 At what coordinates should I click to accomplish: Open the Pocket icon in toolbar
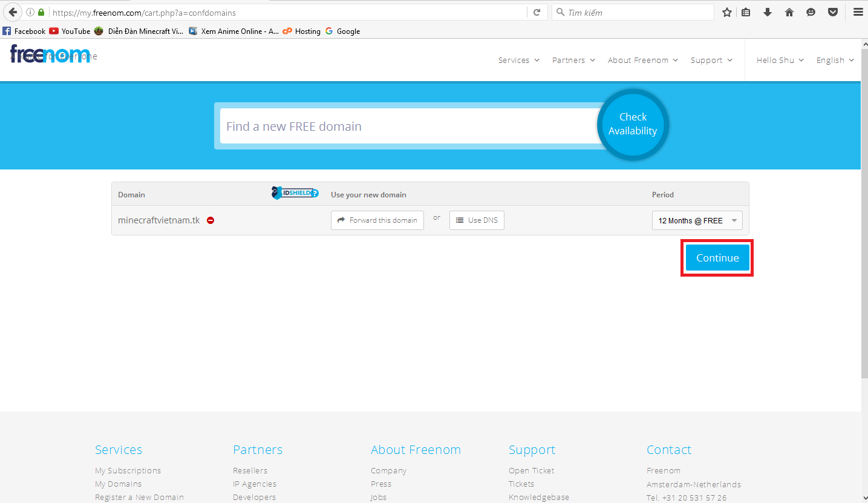(833, 12)
